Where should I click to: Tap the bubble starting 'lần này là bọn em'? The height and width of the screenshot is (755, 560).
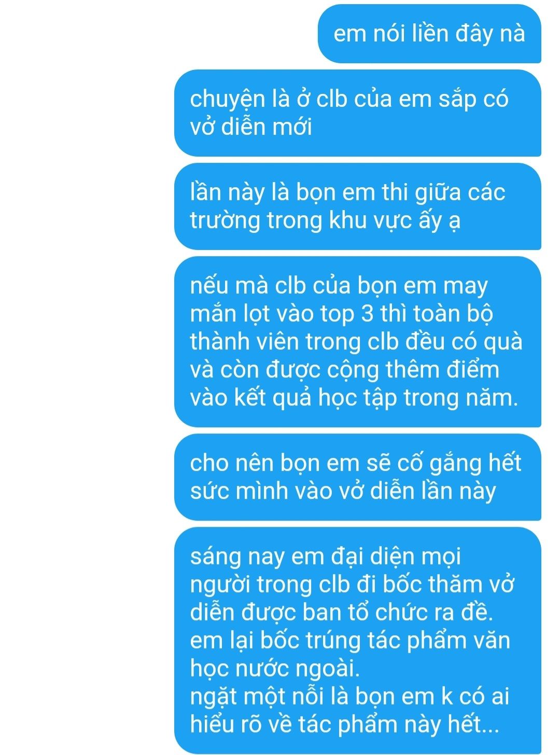pos(358,206)
